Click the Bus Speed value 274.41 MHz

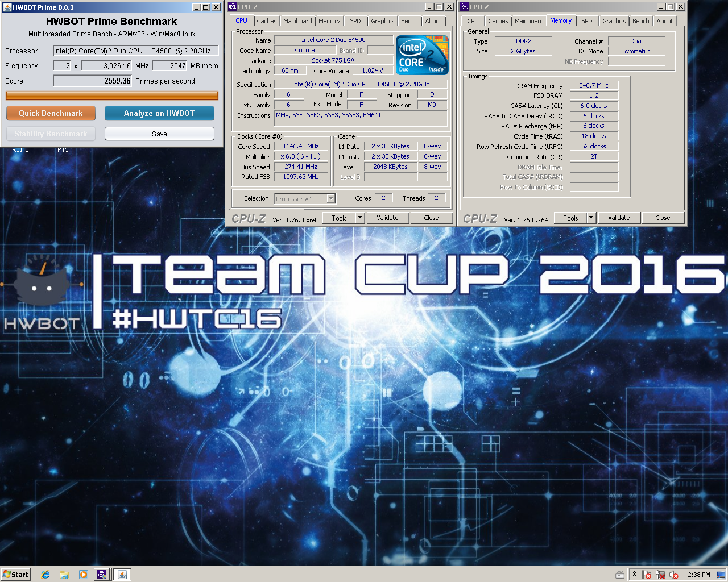click(x=301, y=167)
